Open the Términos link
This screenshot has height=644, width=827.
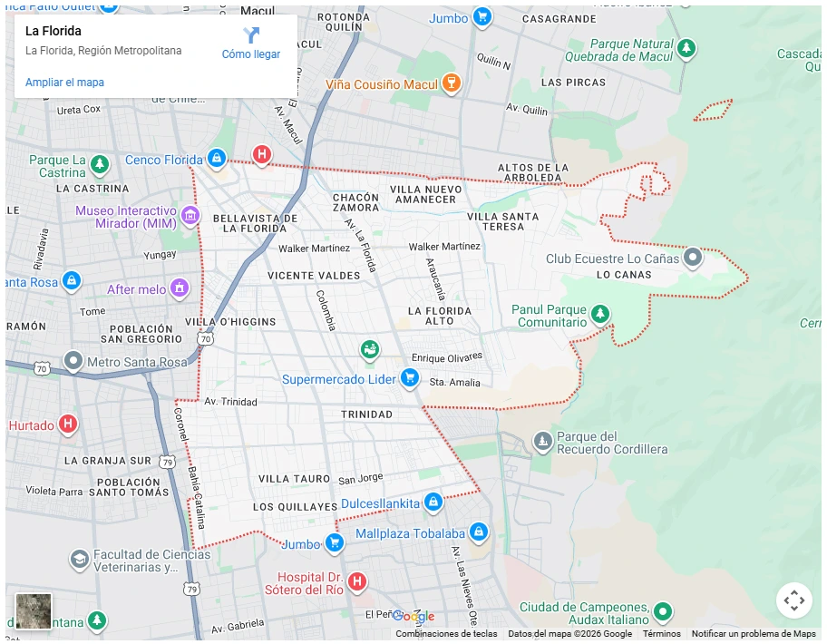tap(662, 634)
